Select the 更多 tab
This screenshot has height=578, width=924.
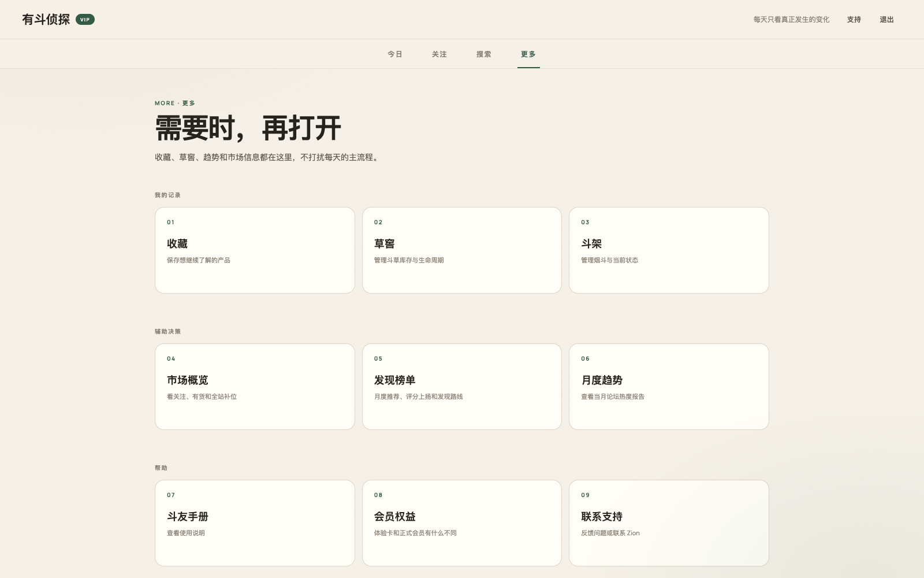tap(528, 54)
